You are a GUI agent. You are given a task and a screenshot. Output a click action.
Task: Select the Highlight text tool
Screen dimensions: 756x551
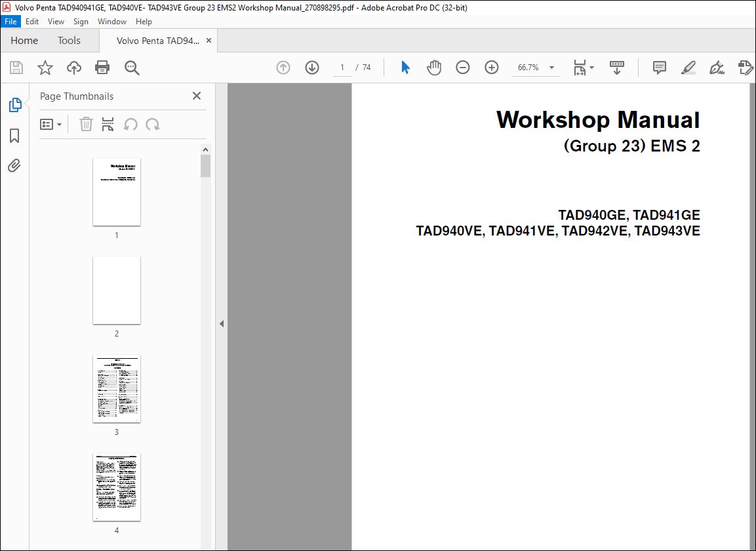click(x=688, y=68)
